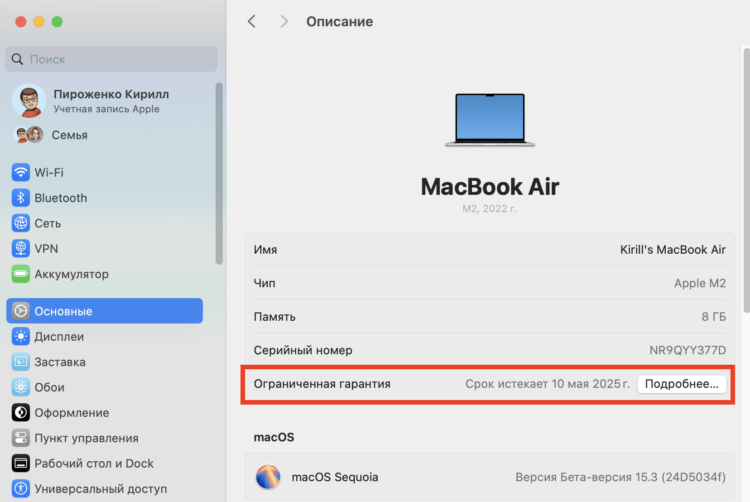Image resolution: width=750 pixels, height=502 pixels.
Task: Open the Пункт управления icon
Action: tap(21, 437)
